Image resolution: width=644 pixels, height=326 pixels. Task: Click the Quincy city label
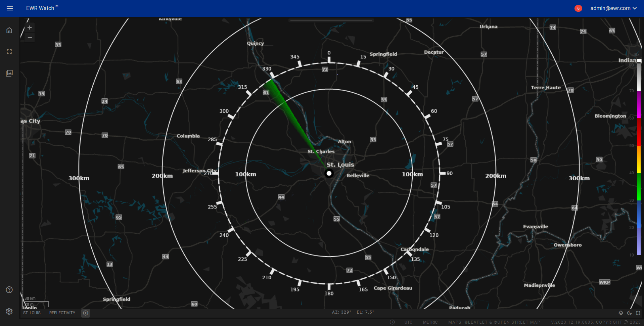pyautogui.click(x=256, y=43)
